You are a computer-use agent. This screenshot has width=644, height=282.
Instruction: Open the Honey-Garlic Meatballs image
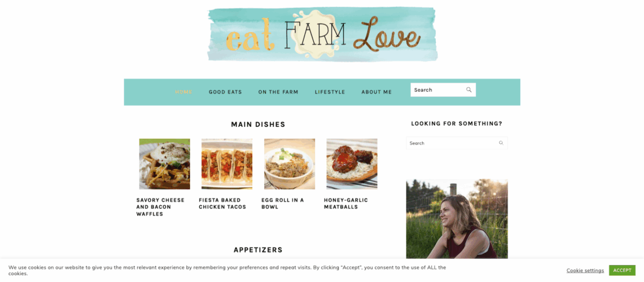[352, 164]
